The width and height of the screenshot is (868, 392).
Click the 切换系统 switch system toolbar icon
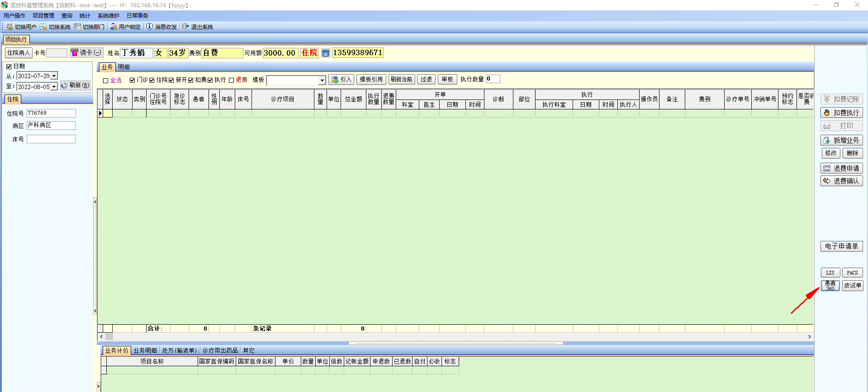coord(43,27)
